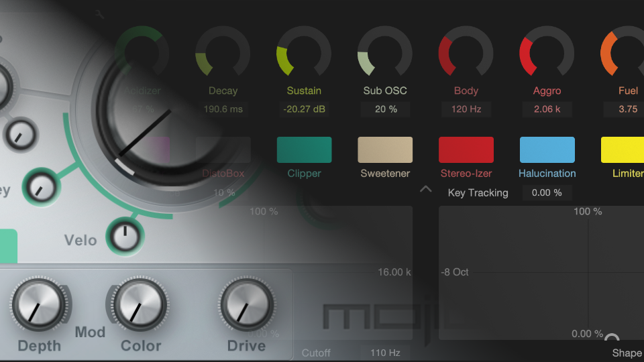
Task: Click the 190.6 ms Decay value
Action: coord(223,109)
